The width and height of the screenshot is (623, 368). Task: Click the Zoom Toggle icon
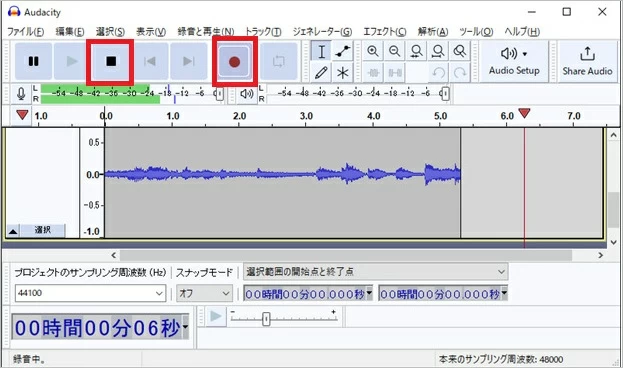pos(460,51)
